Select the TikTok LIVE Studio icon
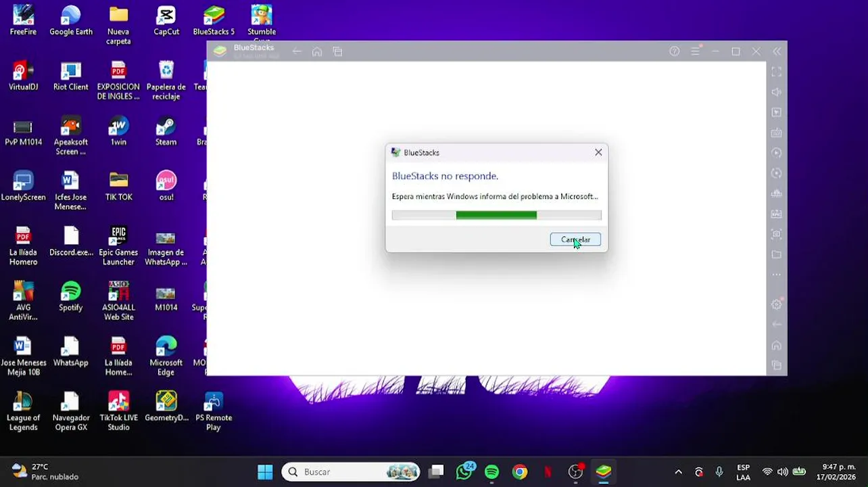Image resolution: width=868 pixels, height=487 pixels. (x=118, y=411)
